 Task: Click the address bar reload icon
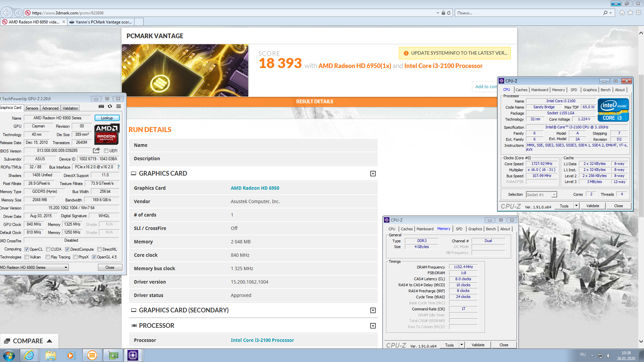pyautogui.click(x=449, y=13)
